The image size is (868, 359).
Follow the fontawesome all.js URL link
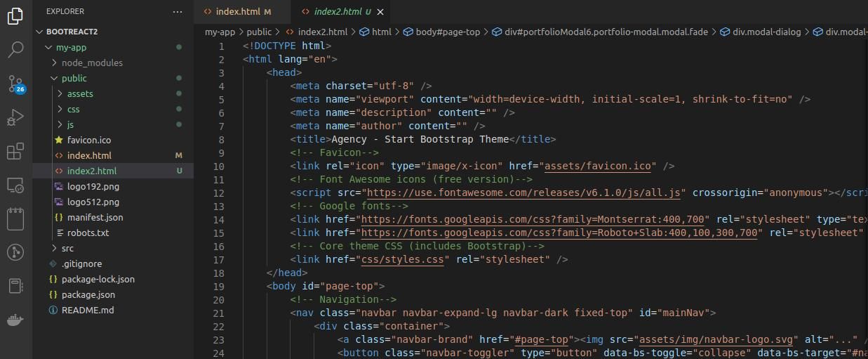tap(523, 192)
